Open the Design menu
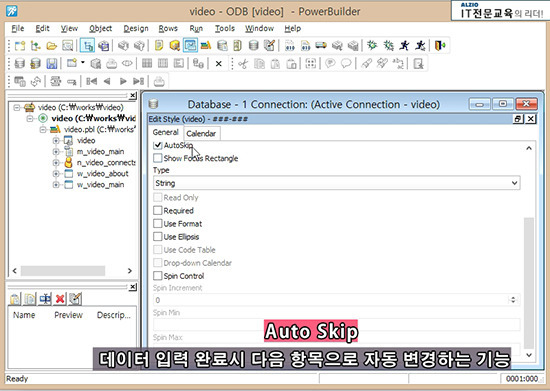This screenshot has width=550, height=391. tap(136, 28)
